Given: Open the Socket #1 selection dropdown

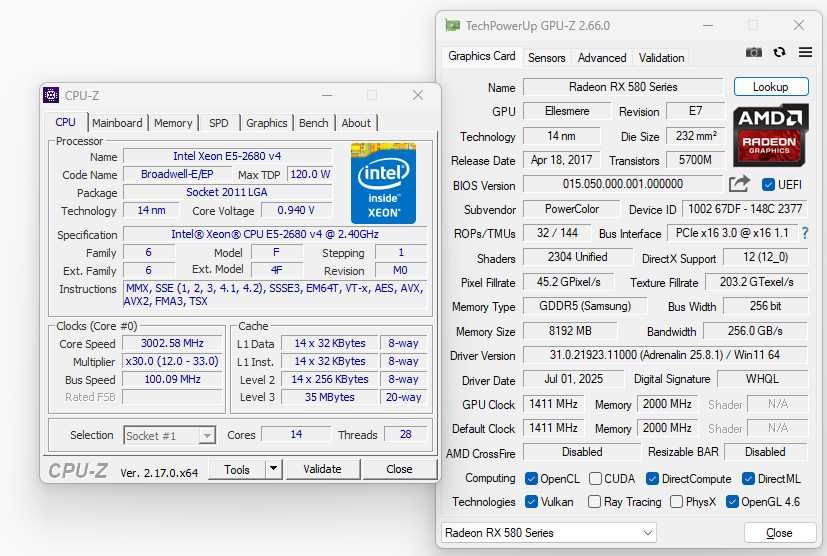Looking at the screenshot, I should (x=169, y=435).
